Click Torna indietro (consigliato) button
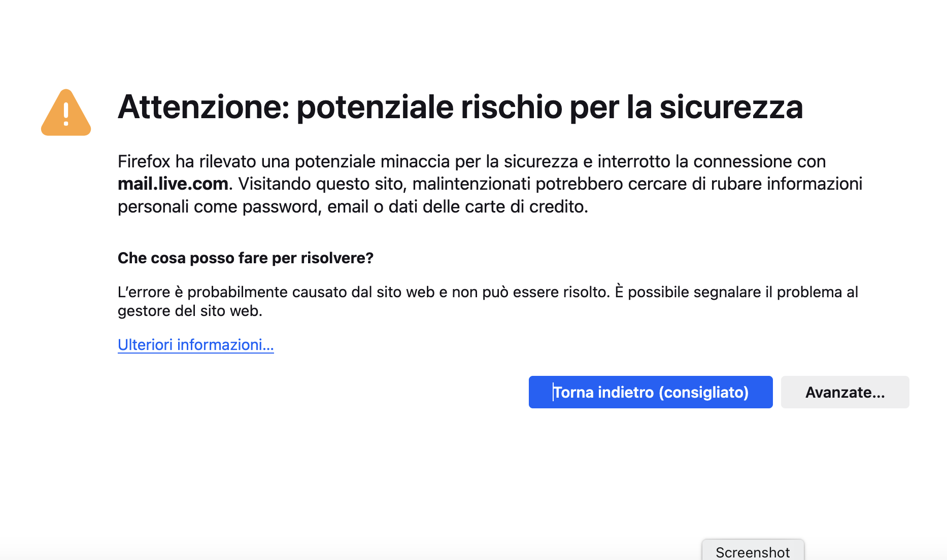 651,392
